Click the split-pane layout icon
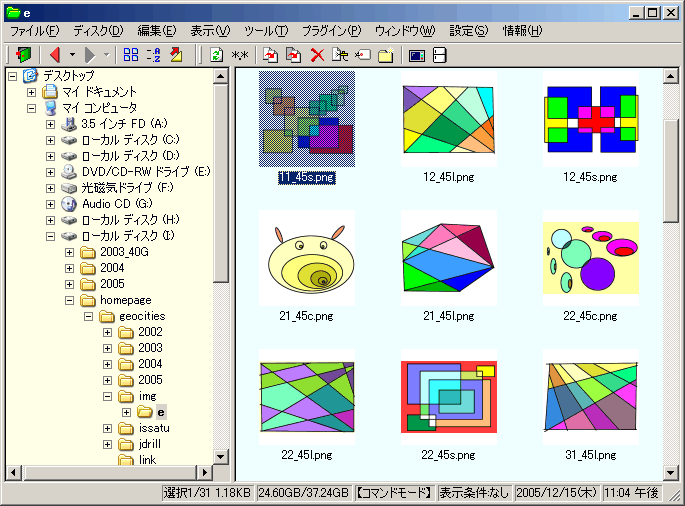The width and height of the screenshot is (685, 506). click(439, 55)
